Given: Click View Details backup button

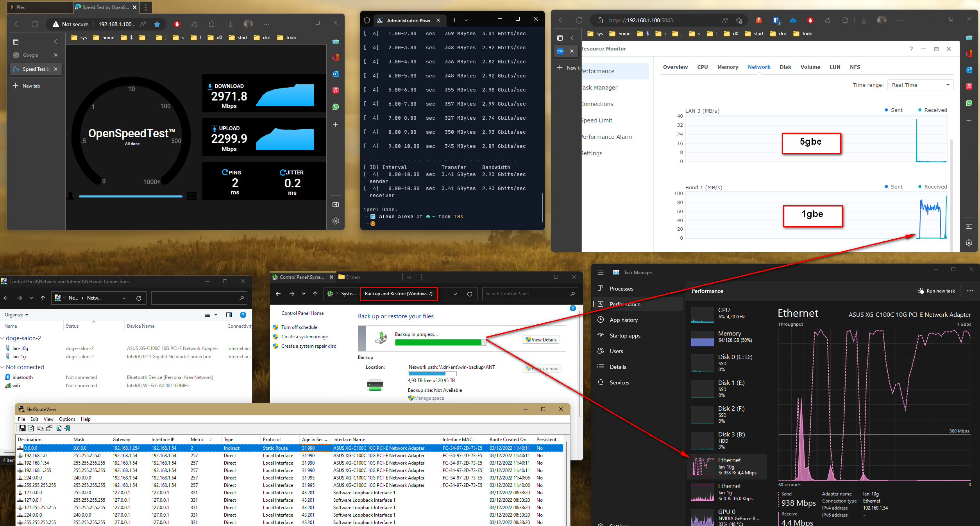Looking at the screenshot, I should tap(541, 339).
